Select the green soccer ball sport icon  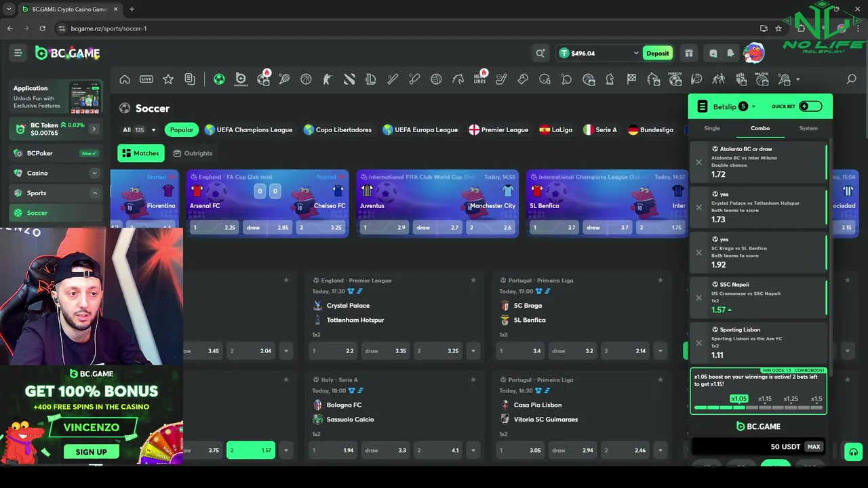tap(219, 79)
